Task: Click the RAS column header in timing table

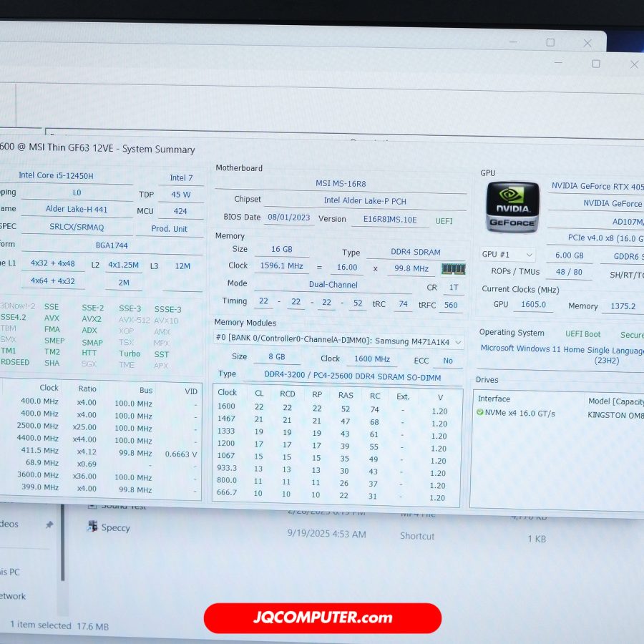Action: click(346, 395)
